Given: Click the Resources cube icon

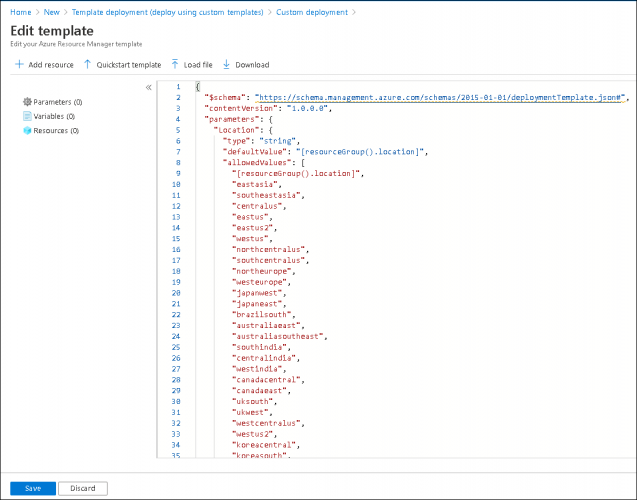Looking at the screenshot, I should coord(27,130).
